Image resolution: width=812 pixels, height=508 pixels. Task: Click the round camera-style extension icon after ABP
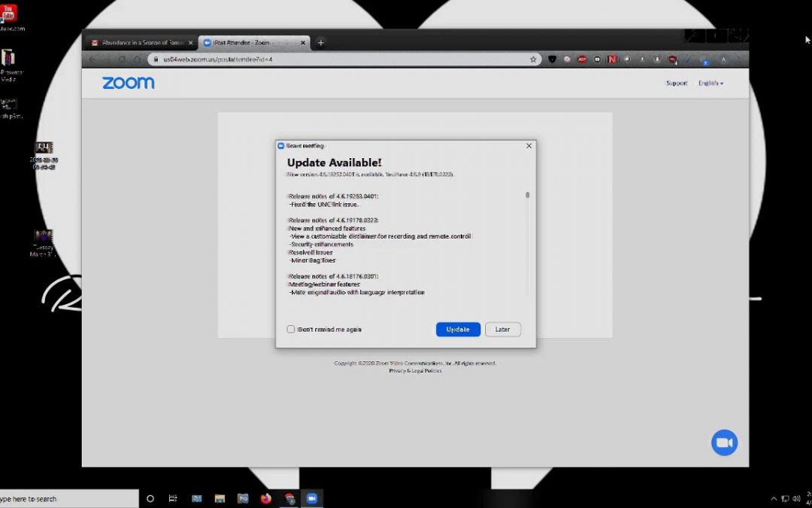coord(597,59)
